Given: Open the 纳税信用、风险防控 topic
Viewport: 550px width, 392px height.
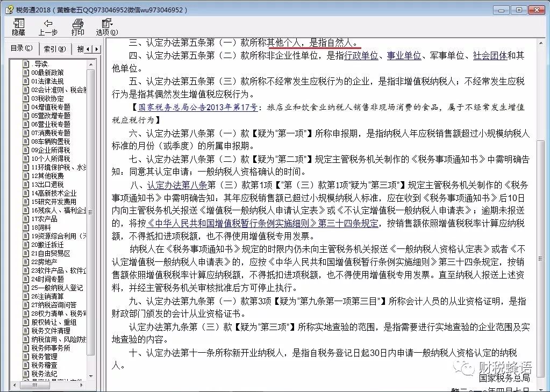Looking at the screenshot, I should click(x=59, y=339).
